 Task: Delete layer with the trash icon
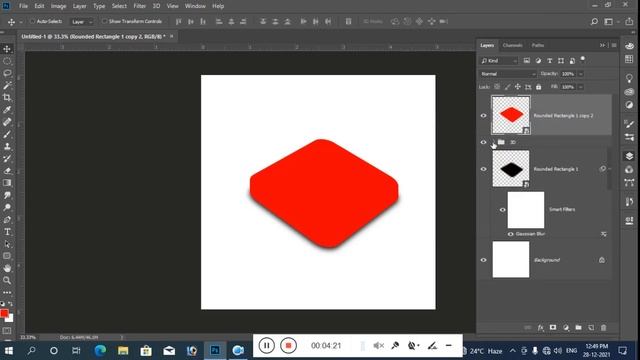click(x=604, y=328)
